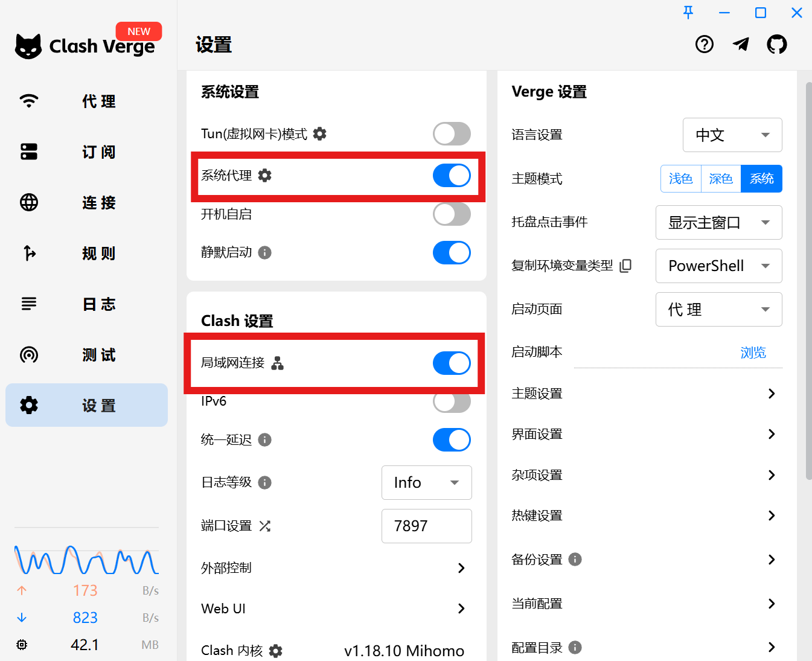812x661 pixels.
Task: Expand 界面设置 layout settings
Action: [x=647, y=434]
